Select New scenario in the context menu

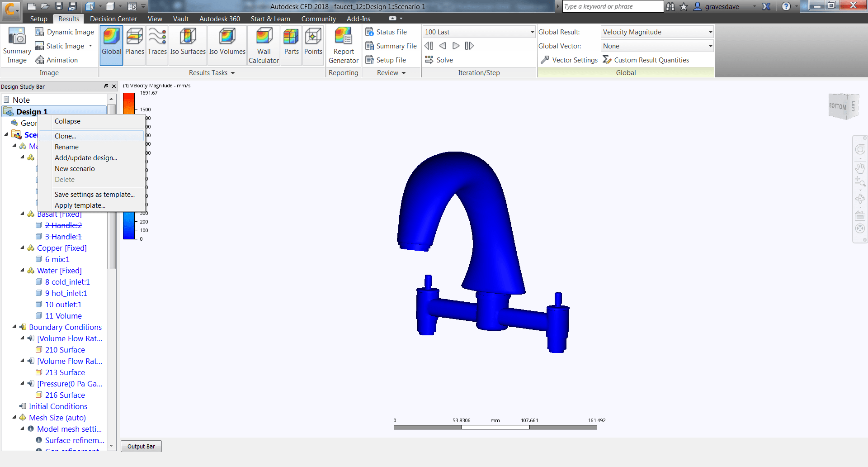75,168
